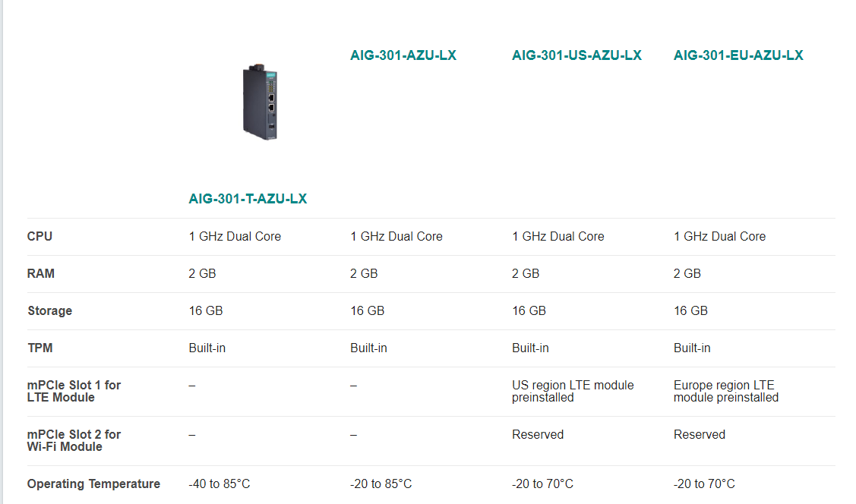Click the -40 to 85°C temperature value
The image size is (856, 504).
[x=220, y=484]
